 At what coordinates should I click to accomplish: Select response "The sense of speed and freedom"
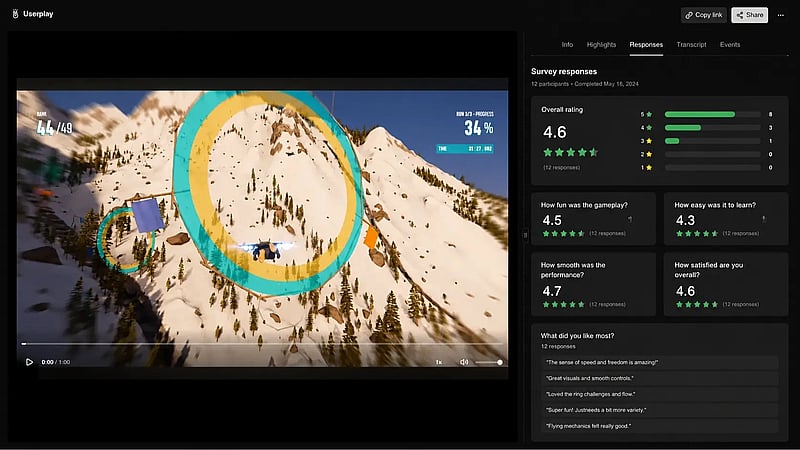click(660, 362)
